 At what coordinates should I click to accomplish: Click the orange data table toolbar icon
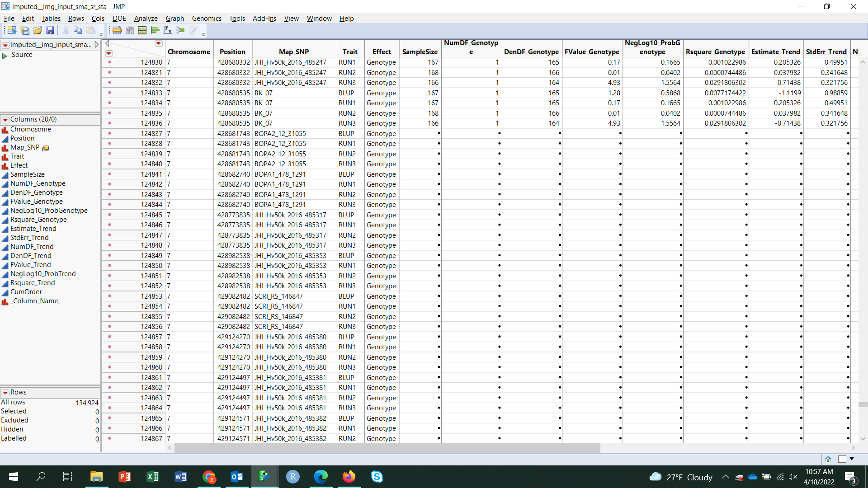(x=117, y=30)
